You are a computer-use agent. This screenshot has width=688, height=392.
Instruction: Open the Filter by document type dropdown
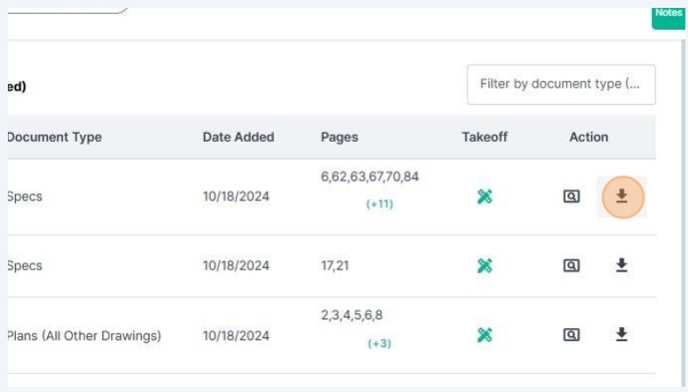(561, 84)
